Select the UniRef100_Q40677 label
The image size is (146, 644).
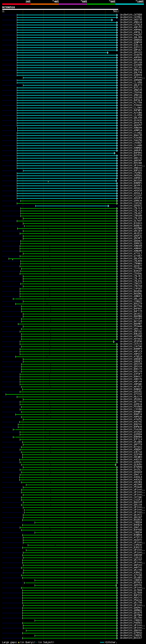[x=131, y=266]
